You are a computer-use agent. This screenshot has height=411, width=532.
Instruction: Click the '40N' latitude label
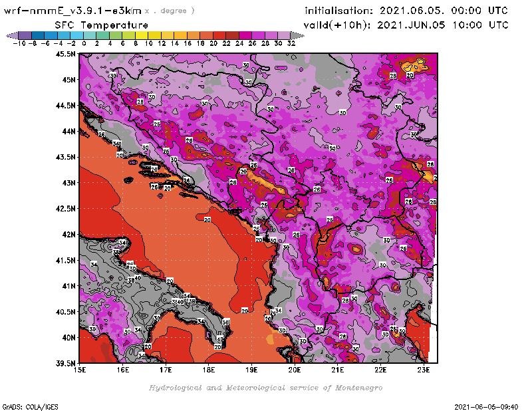[68, 338]
